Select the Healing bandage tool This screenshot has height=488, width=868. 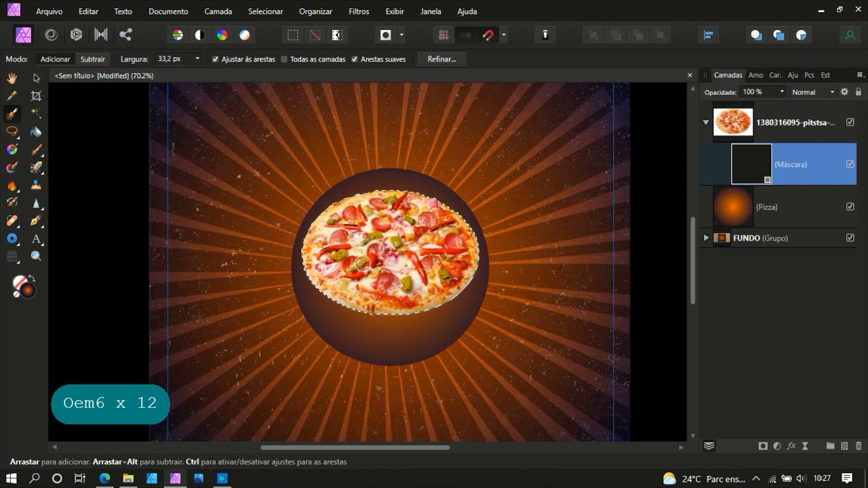[x=12, y=220]
